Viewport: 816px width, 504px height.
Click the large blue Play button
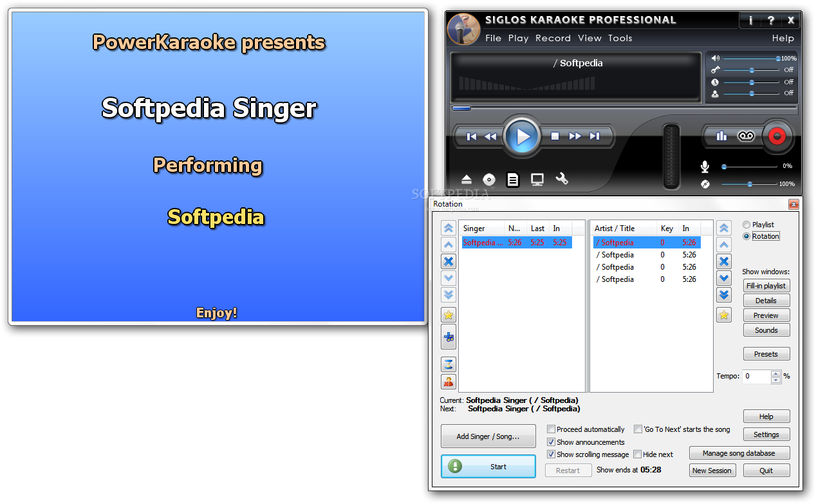point(522,136)
